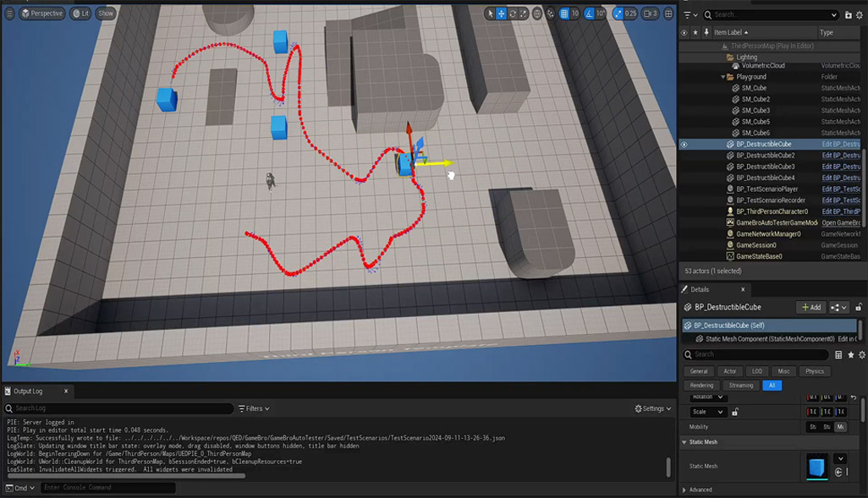Click the star column header in Outliner

pyautogui.click(x=695, y=33)
